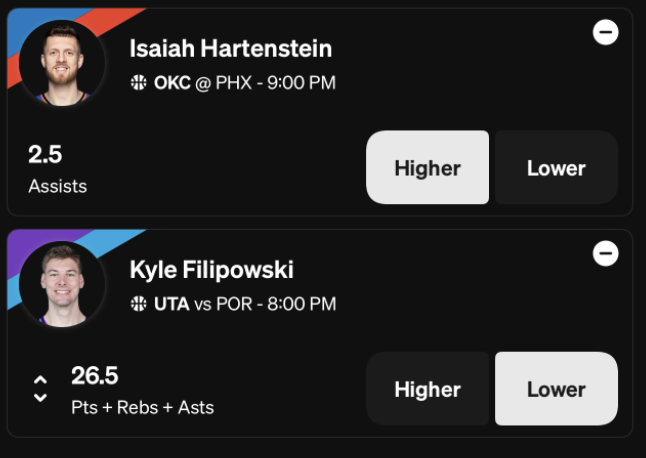This screenshot has width=646, height=458.
Task: Open Isaiah Hartenstein's player photo
Action: (62, 63)
